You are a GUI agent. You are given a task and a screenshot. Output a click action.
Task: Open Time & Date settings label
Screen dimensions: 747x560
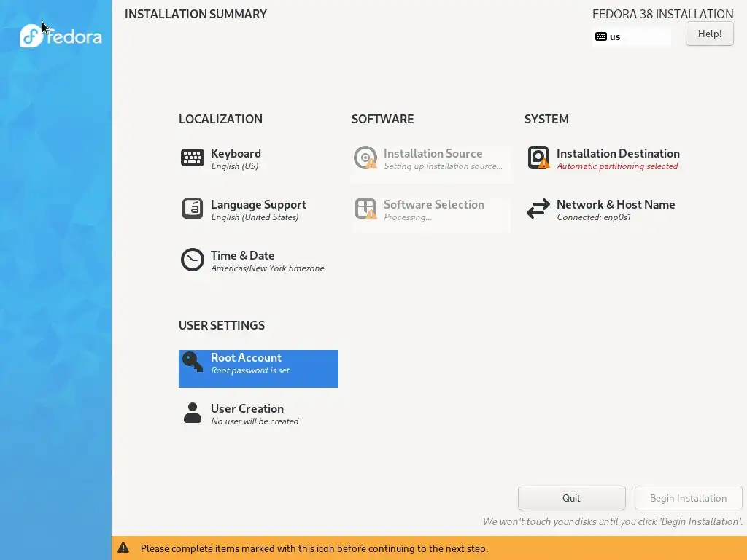click(x=242, y=255)
